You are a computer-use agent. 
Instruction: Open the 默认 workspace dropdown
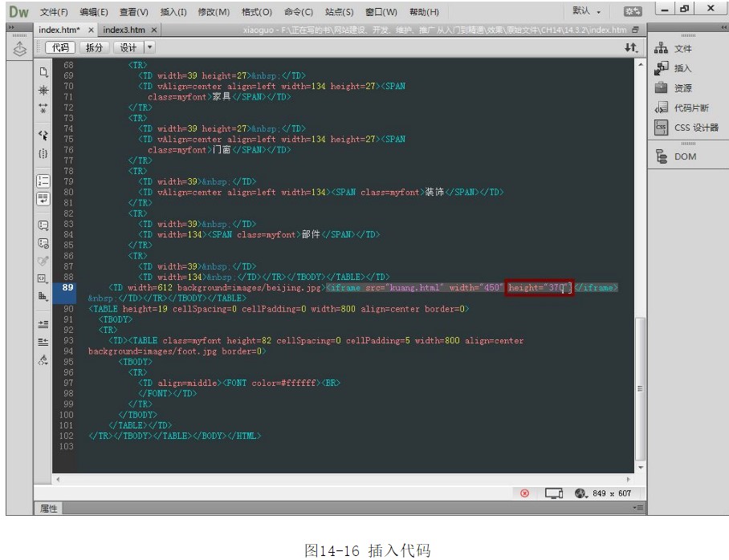click(x=586, y=11)
